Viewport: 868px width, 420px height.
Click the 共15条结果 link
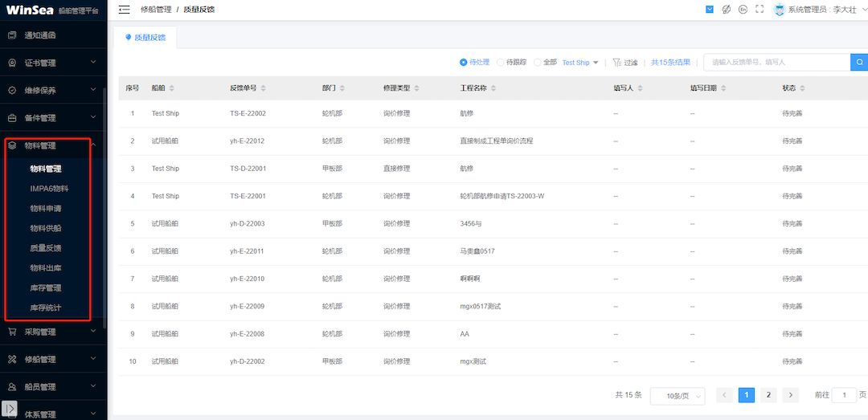pyautogui.click(x=670, y=63)
